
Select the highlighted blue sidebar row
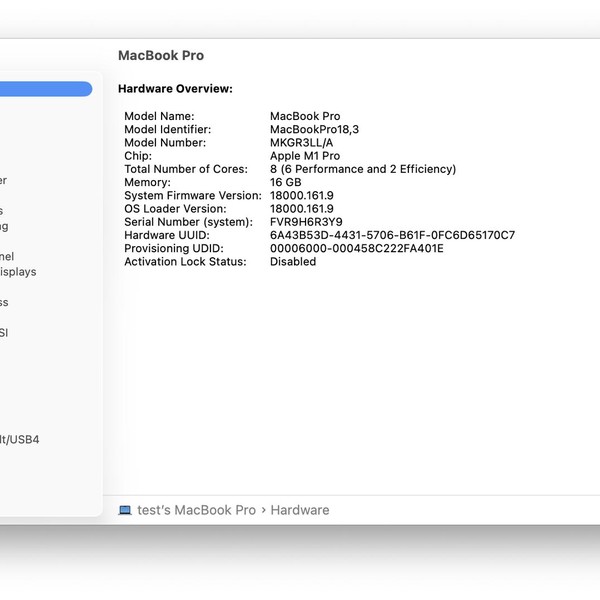click(x=46, y=89)
